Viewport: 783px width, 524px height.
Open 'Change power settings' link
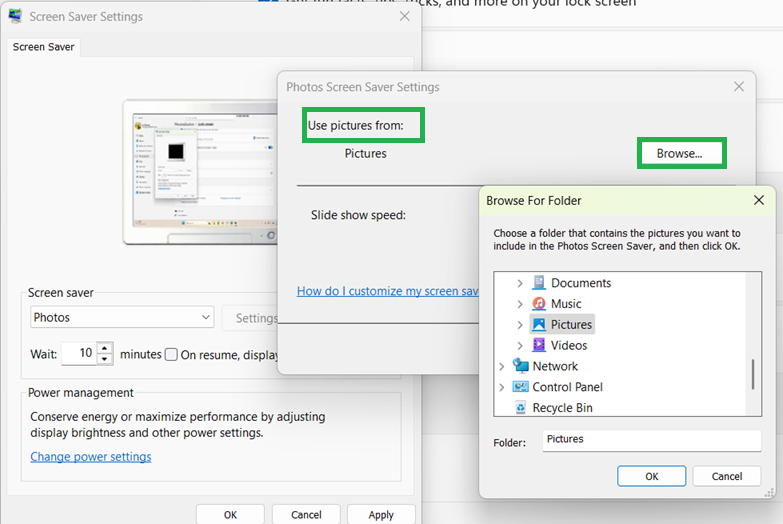click(x=91, y=457)
